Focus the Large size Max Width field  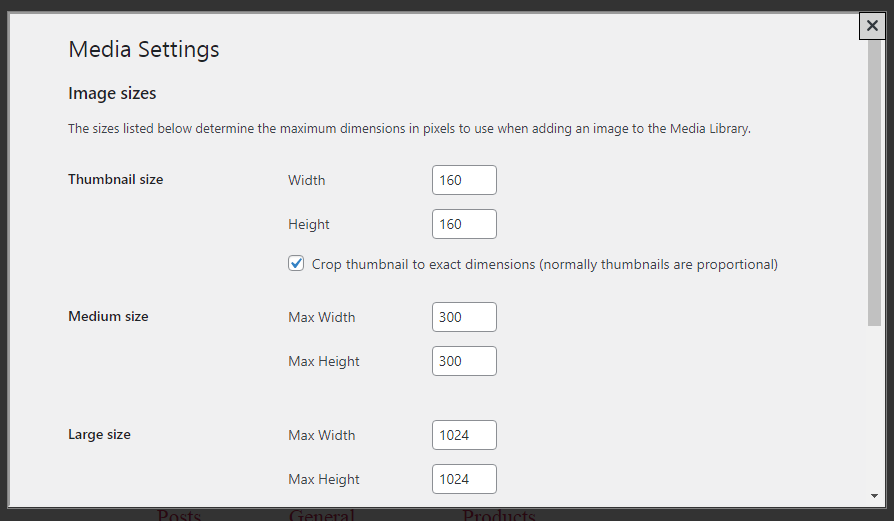[x=464, y=435]
